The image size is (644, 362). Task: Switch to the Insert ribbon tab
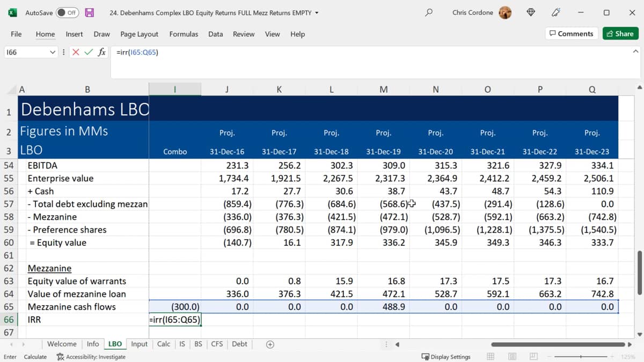(x=74, y=34)
